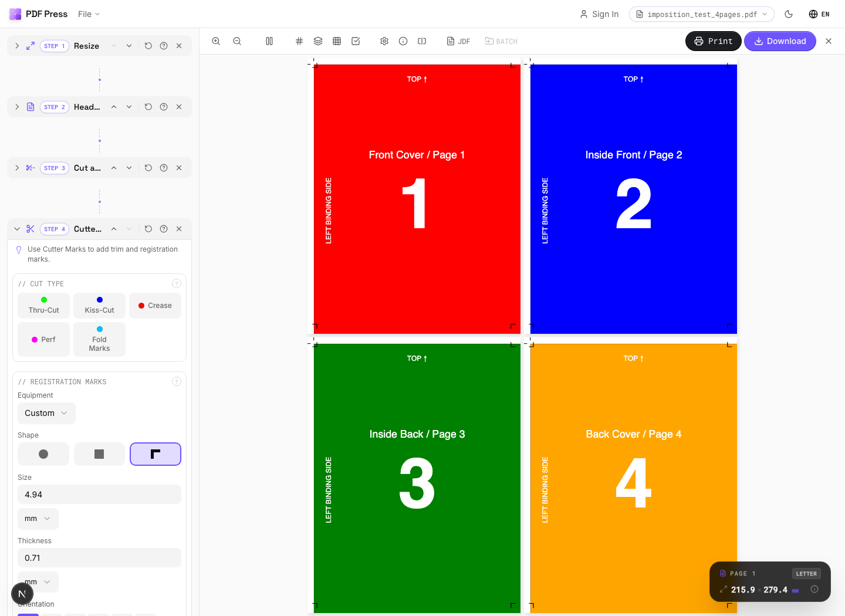845x616 pixels.
Task: Click the table grid icon in toolbar
Action: tap(337, 41)
